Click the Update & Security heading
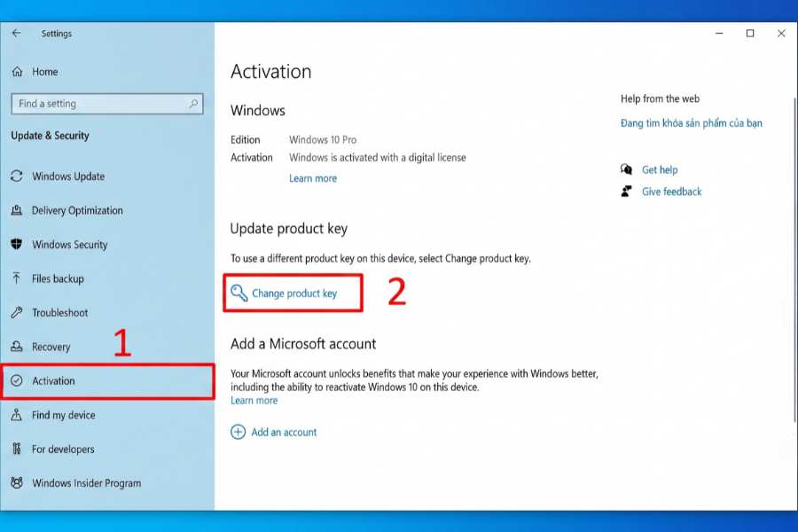The height and width of the screenshot is (532, 798). (50, 136)
